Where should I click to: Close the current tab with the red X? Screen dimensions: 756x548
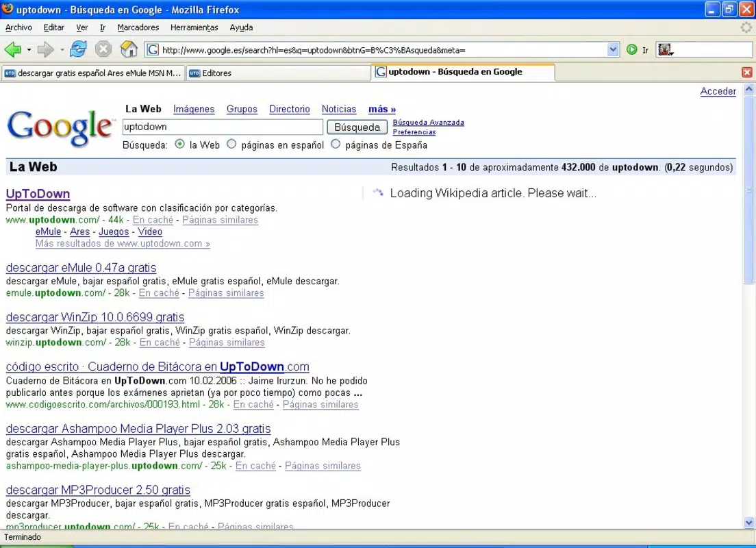coord(747,73)
